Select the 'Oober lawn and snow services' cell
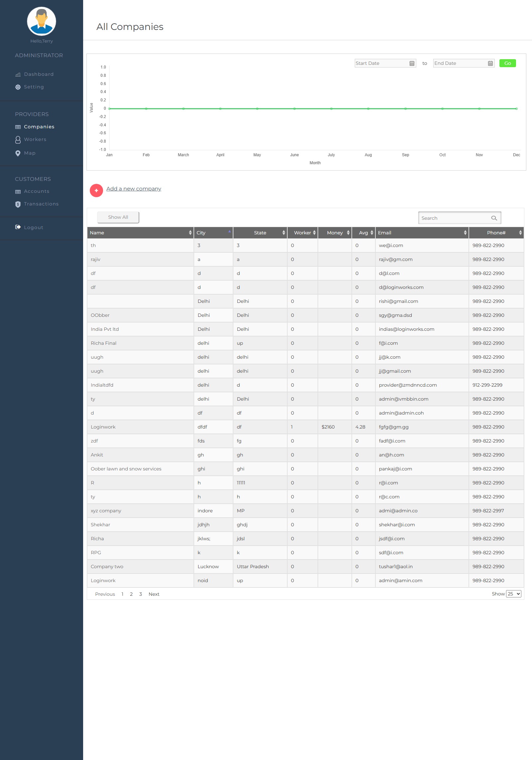This screenshot has height=760, width=532. click(x=140, y=469)
